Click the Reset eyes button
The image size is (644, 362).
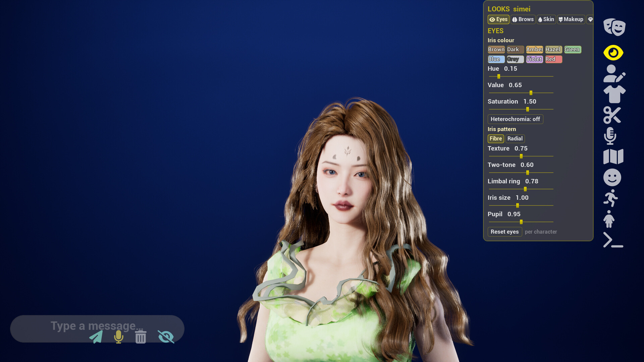click(505, 232)
